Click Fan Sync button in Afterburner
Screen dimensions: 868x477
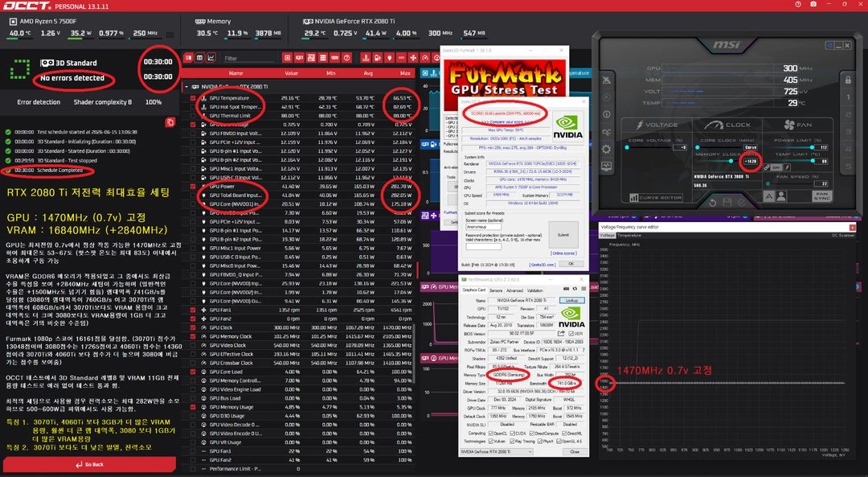point(821,196)
